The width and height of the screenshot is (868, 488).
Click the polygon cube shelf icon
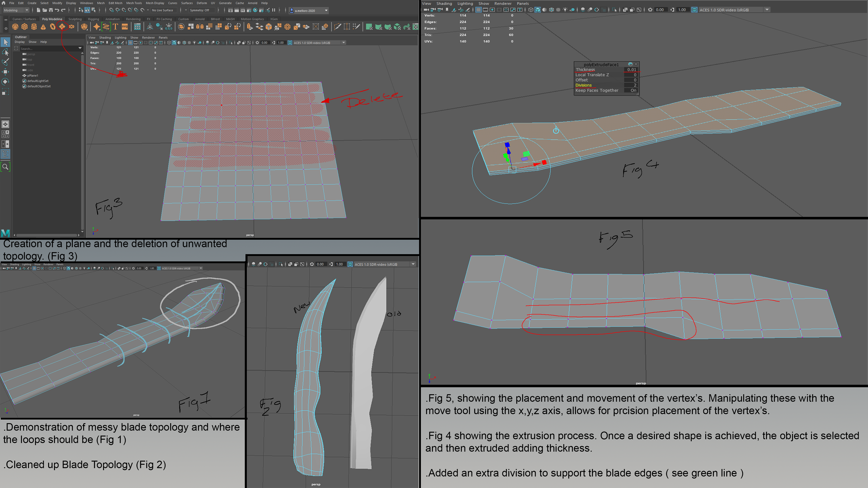(25, 27)
